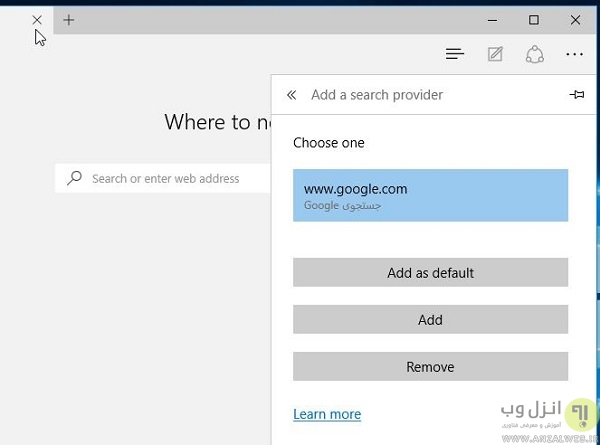
Task: Open the More actions ellipsis menu
Action: tap(574, 54)
